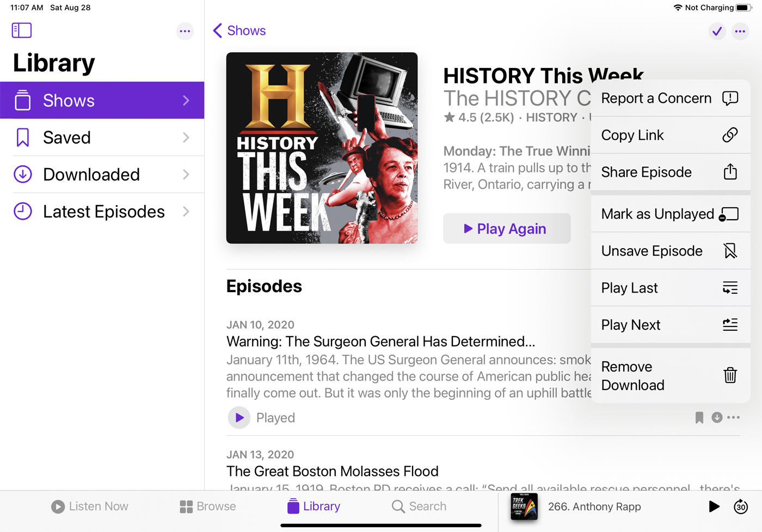Toggle the followed checkmark for this show

[717, 31]
